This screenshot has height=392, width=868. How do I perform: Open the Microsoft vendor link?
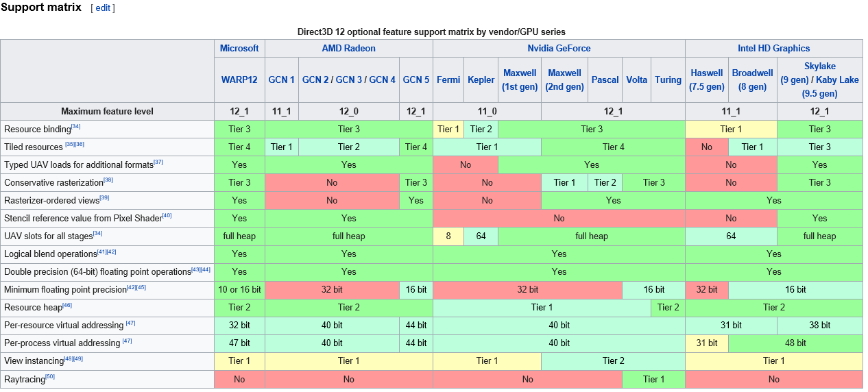pyautogui.click(x=239, y=49)
